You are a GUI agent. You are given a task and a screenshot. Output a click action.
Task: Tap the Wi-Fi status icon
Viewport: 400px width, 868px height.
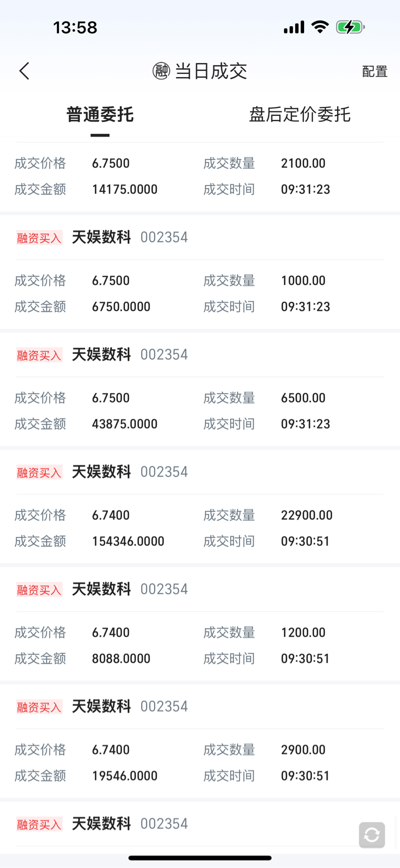(320, 27)
